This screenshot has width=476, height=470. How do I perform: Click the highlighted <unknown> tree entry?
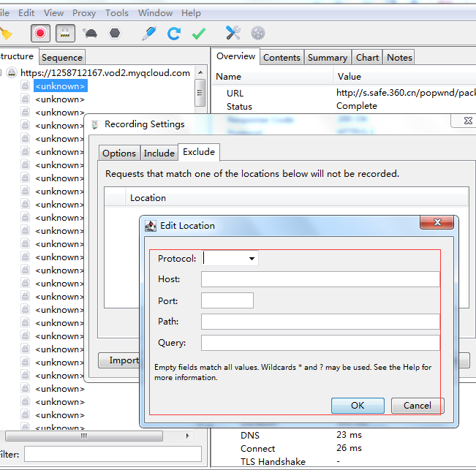tap(60, 86)
